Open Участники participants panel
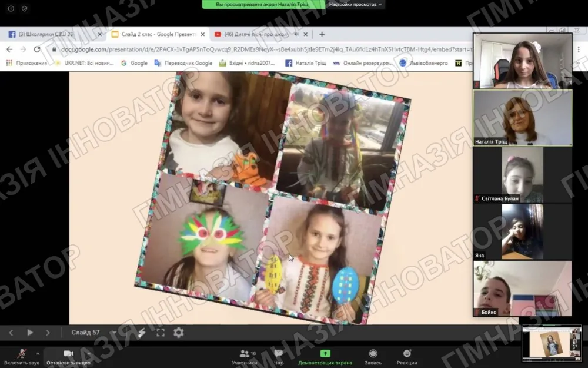Viewport: 588px width, 368px height. pos(244,357)
